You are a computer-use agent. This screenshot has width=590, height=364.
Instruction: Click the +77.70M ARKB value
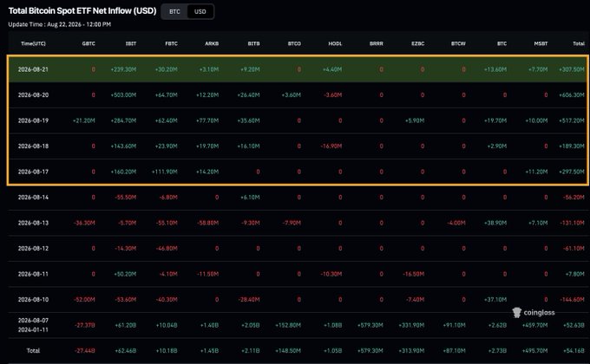pos(207,120)
